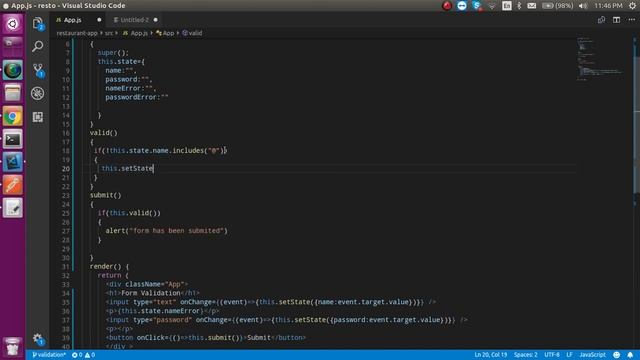Click the open changes icon in editor toolbar
640x360 pixels.
pyautogui.click(x=601, y=20)
